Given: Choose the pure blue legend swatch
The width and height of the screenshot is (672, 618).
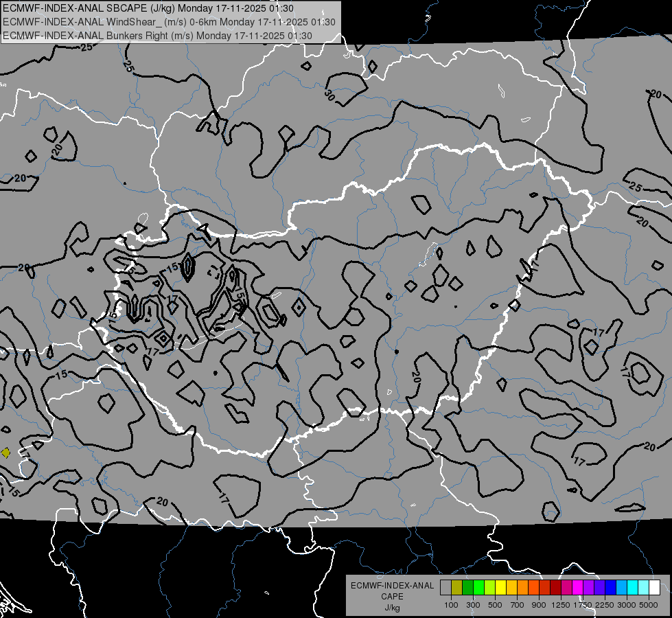Looking at the screenshot, I should click(x=611, y=588).
